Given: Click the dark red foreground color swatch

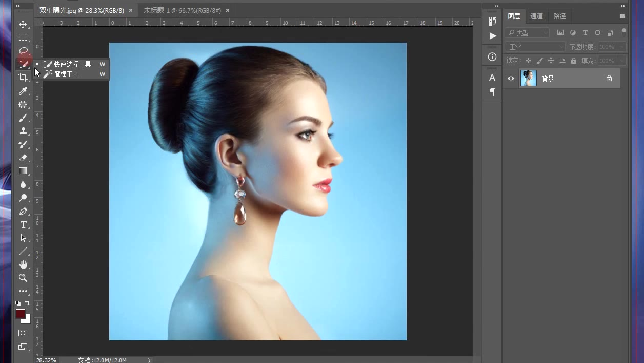Looking at the screenshot, I should pos(21,314).
